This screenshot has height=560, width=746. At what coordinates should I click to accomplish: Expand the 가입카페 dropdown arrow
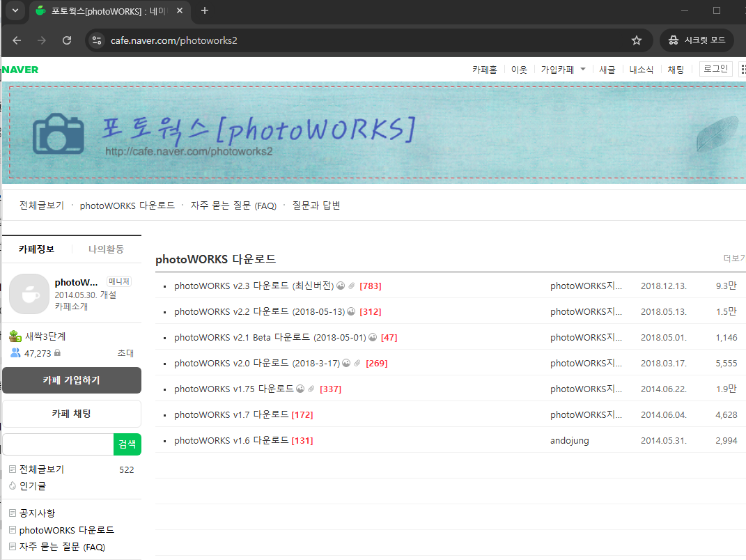(582, 69)
